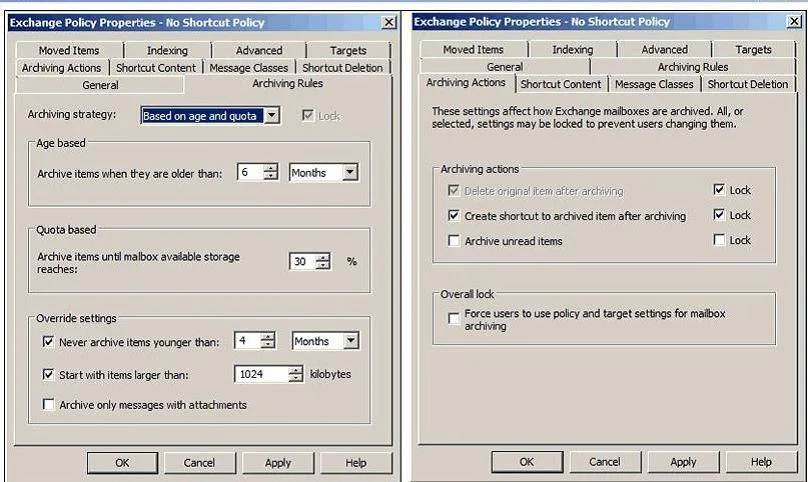
Task: Switch to Shortcut Content tab in left dialog
Action: click(156, 68)
